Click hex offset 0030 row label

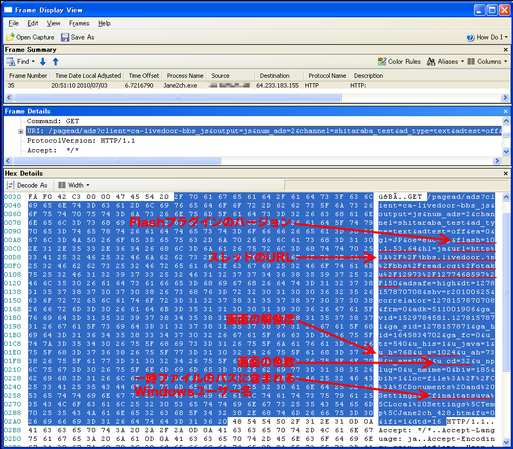click(13, 197)
